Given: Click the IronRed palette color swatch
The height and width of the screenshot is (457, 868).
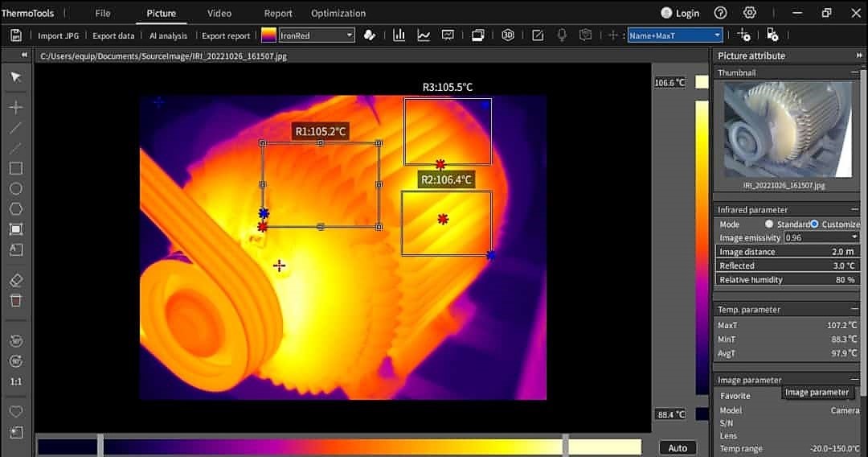Looking at the screenshot, I should tap(268, 35).
